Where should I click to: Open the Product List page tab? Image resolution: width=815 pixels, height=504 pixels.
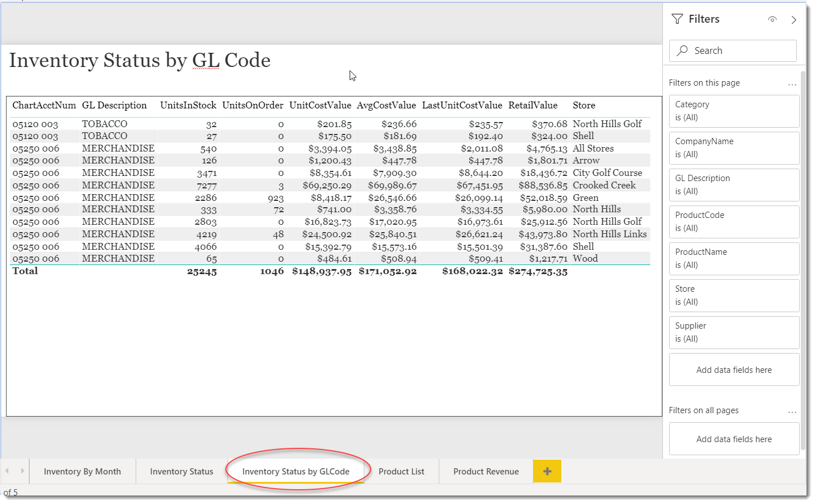401,471
